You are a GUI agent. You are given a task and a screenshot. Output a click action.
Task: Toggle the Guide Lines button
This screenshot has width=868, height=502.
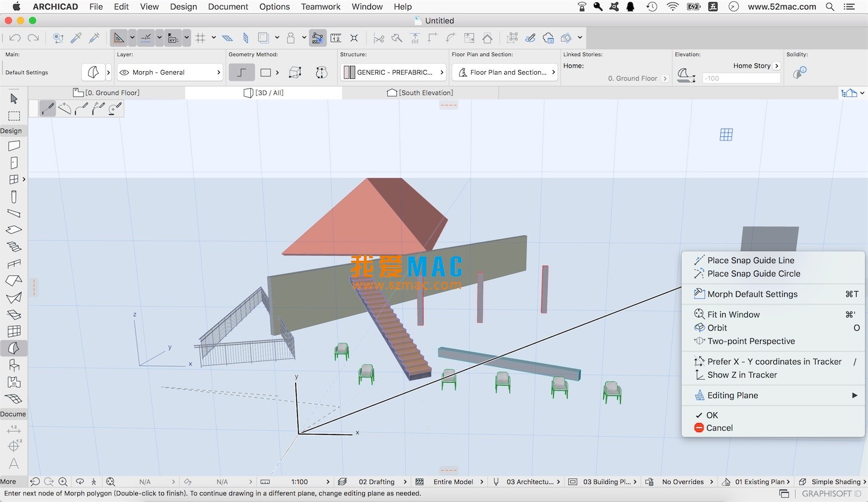(x=119, y=37)
